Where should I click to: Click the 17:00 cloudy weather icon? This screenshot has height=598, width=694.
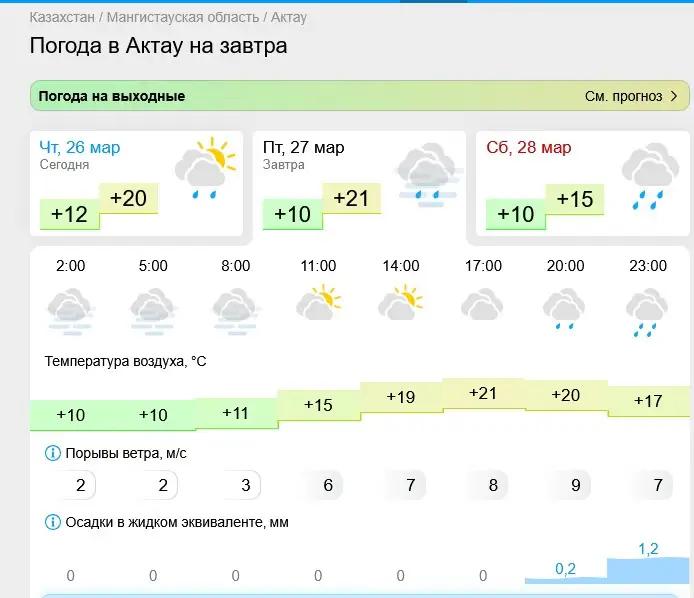tap(482, 305)
